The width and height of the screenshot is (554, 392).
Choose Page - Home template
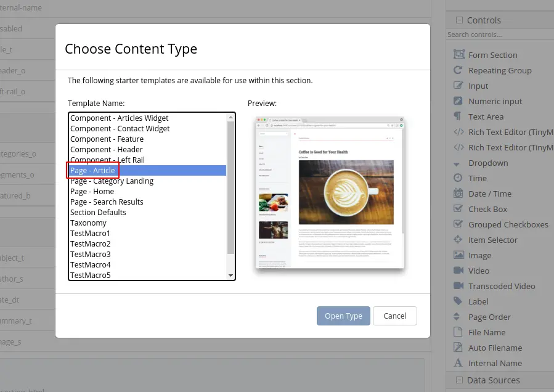(x=92, y=192)
